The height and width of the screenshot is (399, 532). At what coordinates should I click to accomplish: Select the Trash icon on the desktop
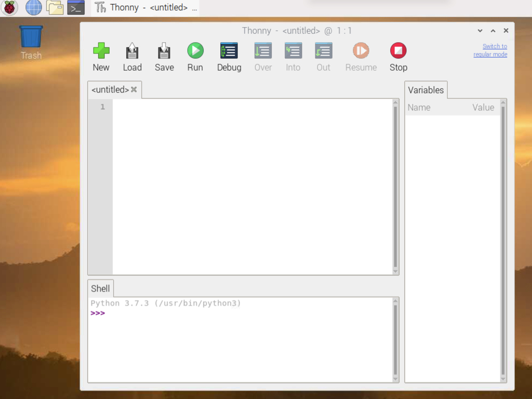pyautogui.click(x=31, y=43)
